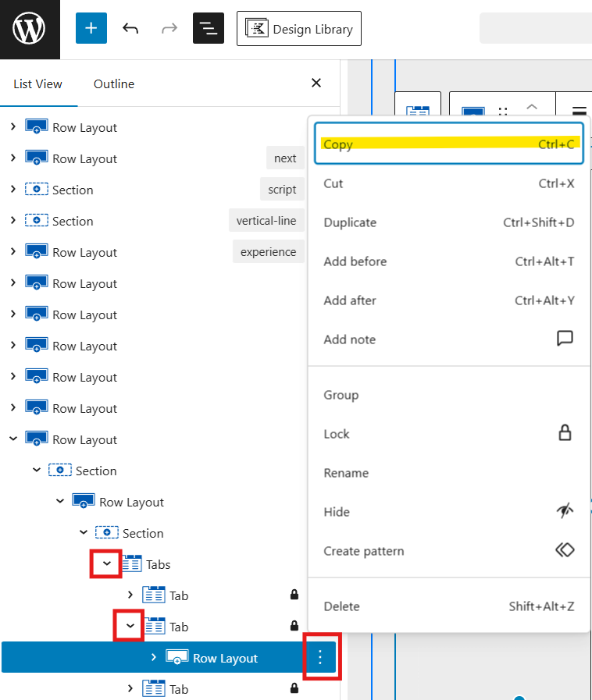
Task: Open the Design Library
Action: tap(299, 29)
